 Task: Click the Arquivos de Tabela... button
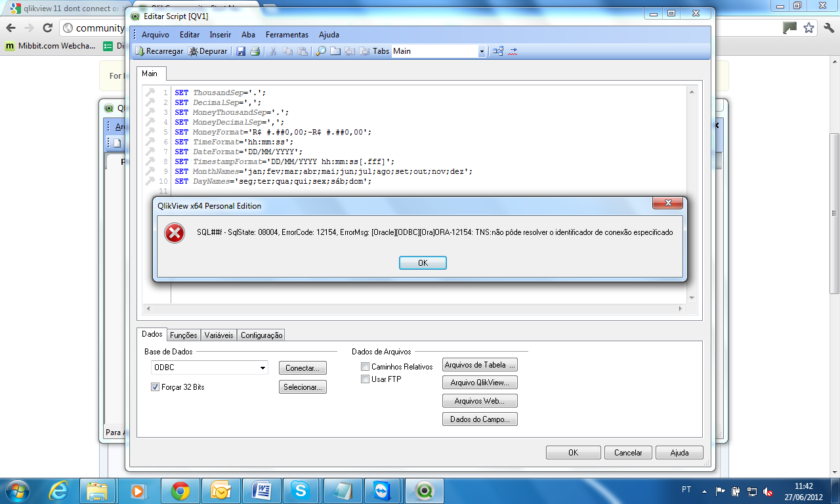coord(480,365)
